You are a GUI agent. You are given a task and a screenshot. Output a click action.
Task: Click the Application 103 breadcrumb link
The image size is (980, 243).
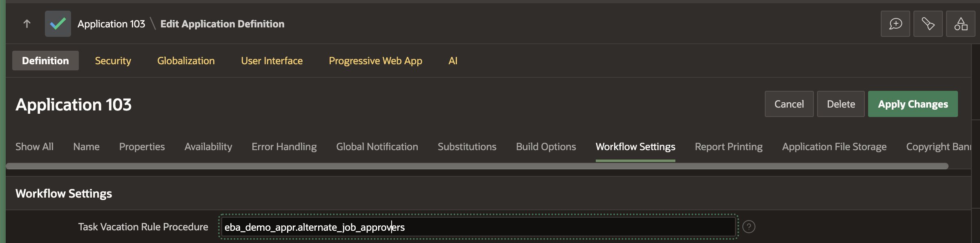[111, 23]
